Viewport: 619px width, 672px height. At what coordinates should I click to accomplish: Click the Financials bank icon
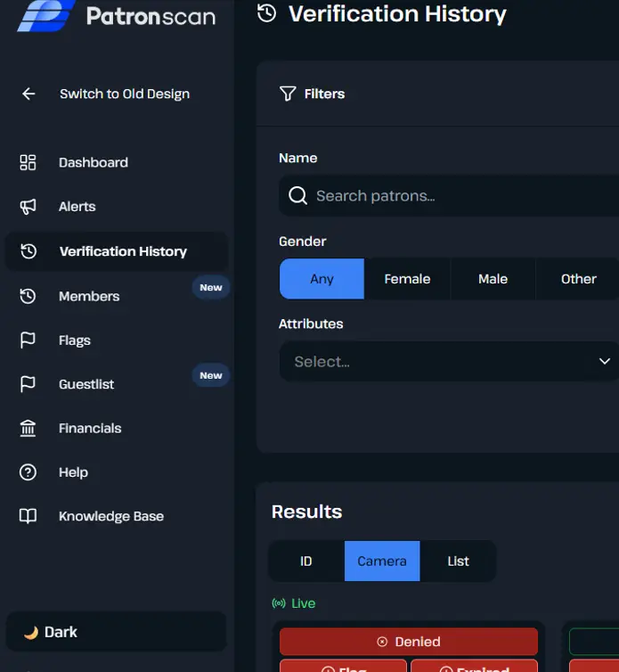coord(28,428)
